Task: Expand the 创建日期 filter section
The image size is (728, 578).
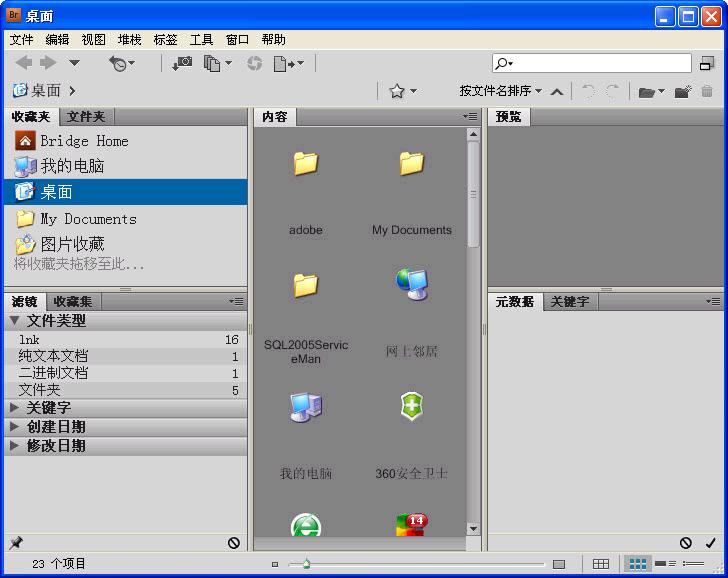Action: tap(55, 427)
